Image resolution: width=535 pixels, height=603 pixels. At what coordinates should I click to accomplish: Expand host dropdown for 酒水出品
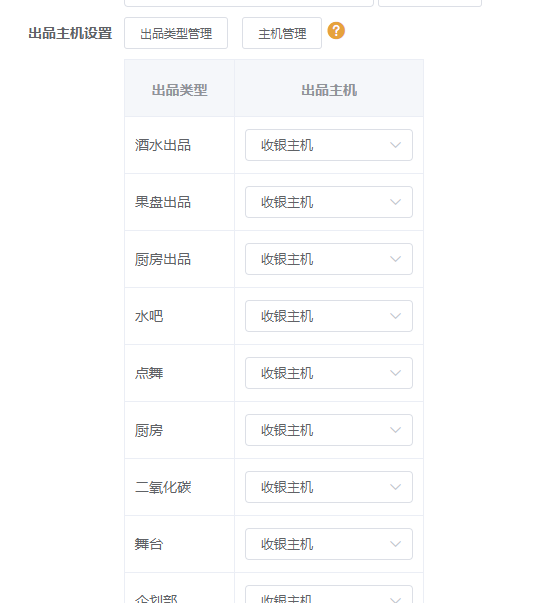point(329,145)
